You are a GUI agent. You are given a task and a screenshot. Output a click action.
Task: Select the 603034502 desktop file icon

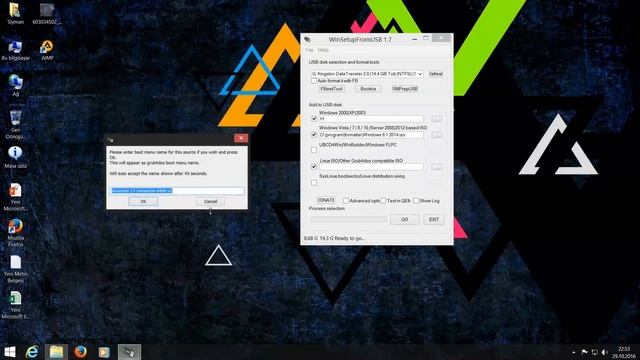pyautogui.click(x=47, y=13)
